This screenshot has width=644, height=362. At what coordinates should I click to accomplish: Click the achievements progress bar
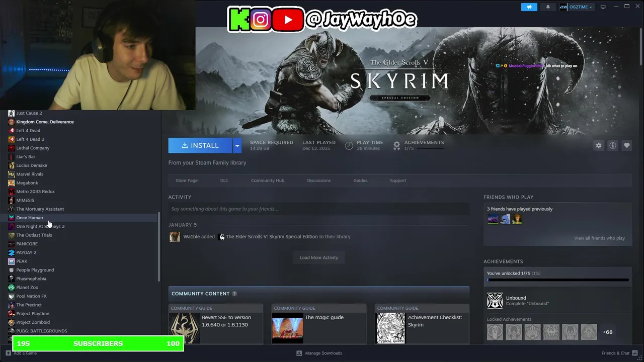(558, 280)
